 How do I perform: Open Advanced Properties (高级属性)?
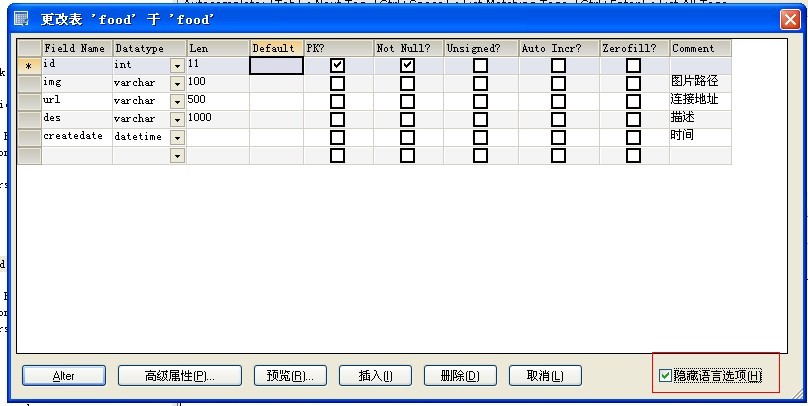click(180, 376)
